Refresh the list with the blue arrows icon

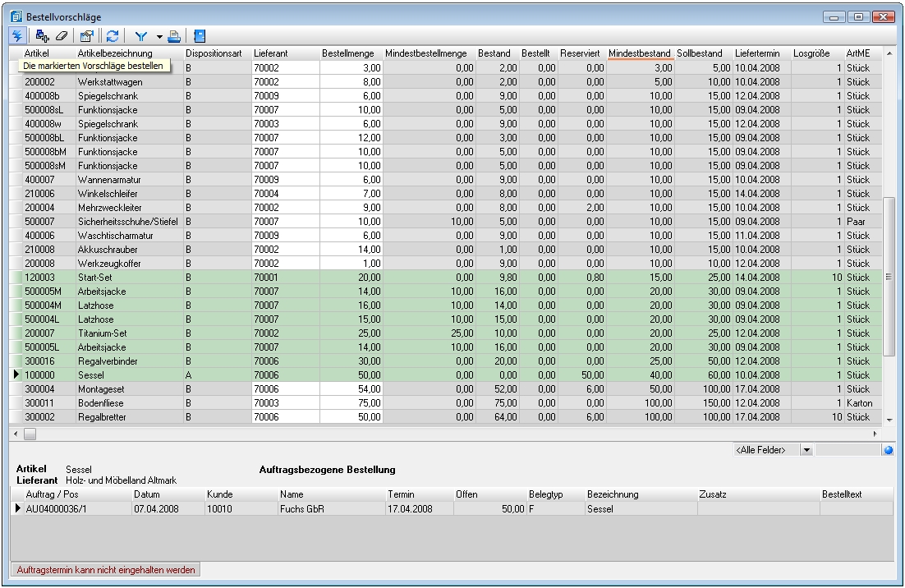pyautogui.click(x=113, y=36)
